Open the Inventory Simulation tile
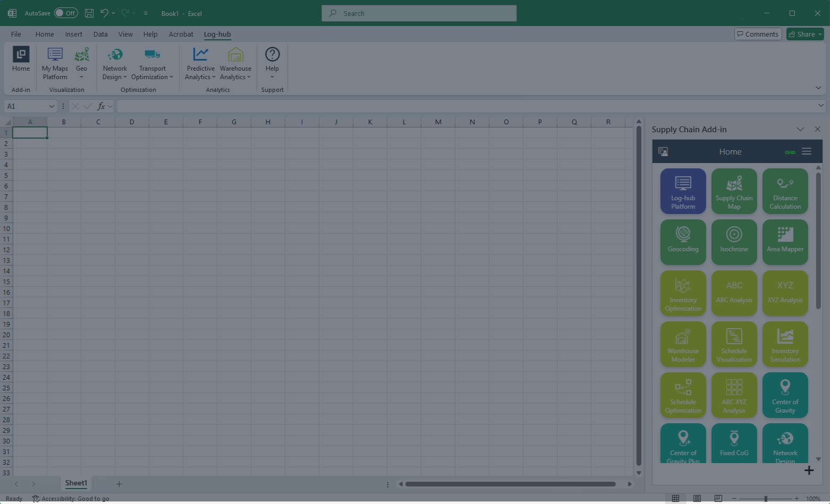This screenshot has height=504, width=830. tap(785, 344)
